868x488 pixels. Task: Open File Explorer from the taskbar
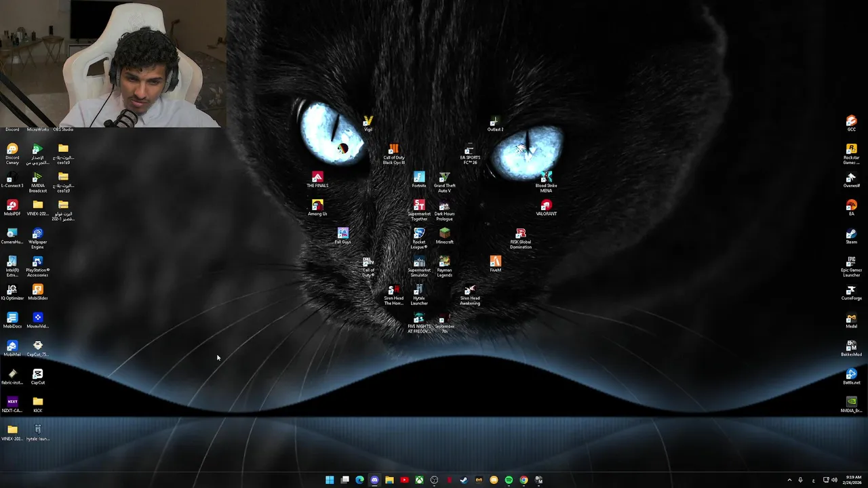(389, 480)
